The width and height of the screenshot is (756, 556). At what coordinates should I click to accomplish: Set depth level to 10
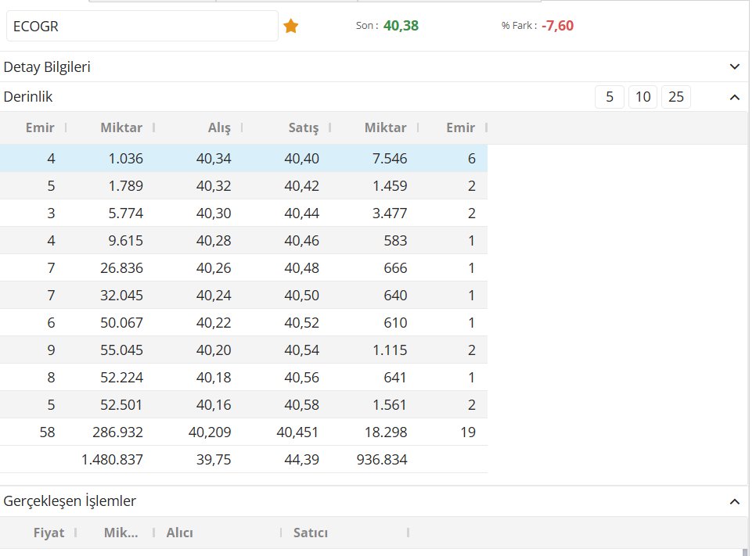pyautogui.click(x=643, y=97)
